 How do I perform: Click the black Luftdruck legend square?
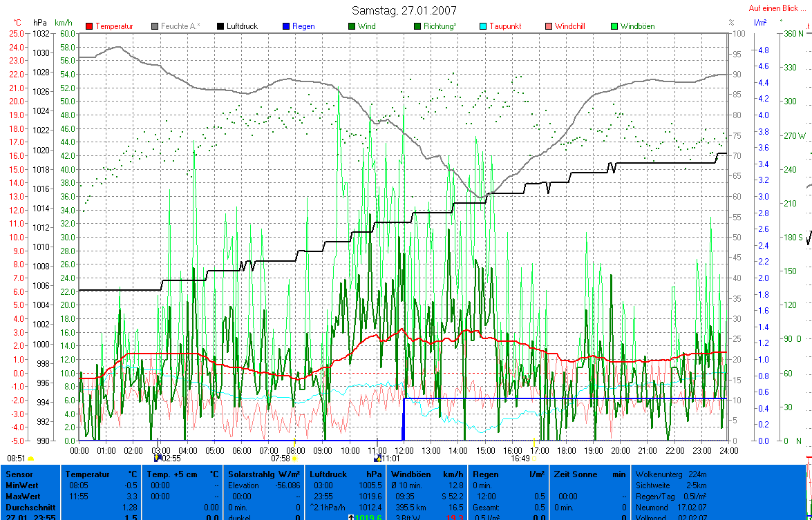coord(220,26)
